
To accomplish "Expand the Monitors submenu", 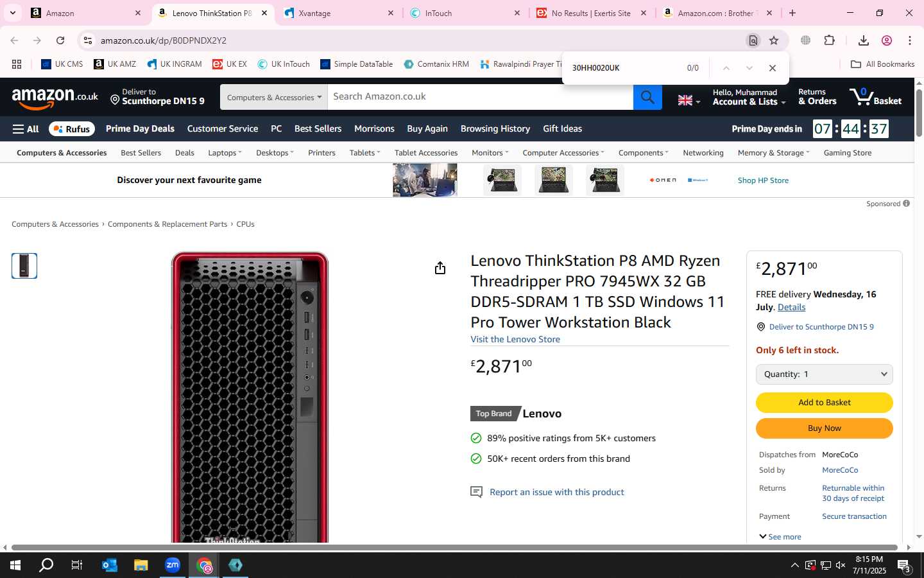I will (x=490, y=153).
